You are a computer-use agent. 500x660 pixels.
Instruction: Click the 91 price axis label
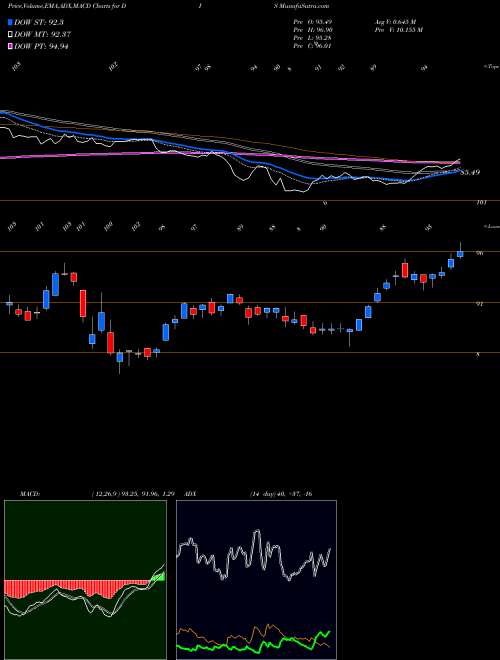[480, 303]
